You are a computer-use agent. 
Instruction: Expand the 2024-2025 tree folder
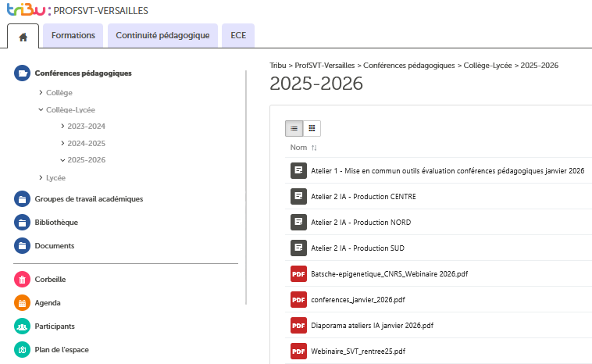62,143
